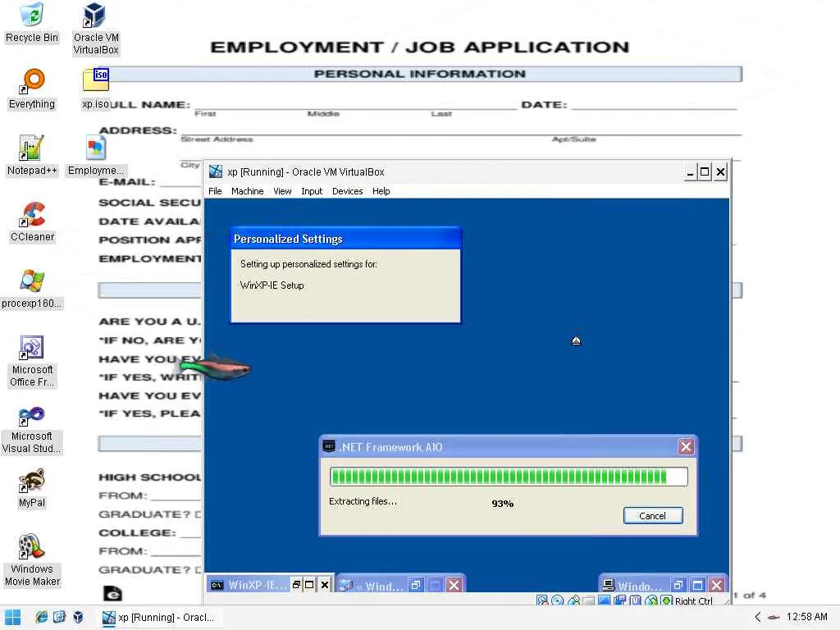Screen dimensions: 840x630
Task: Click the mouse integration indicator in VirtualBox status bar
Action: (x=651, y=600)
